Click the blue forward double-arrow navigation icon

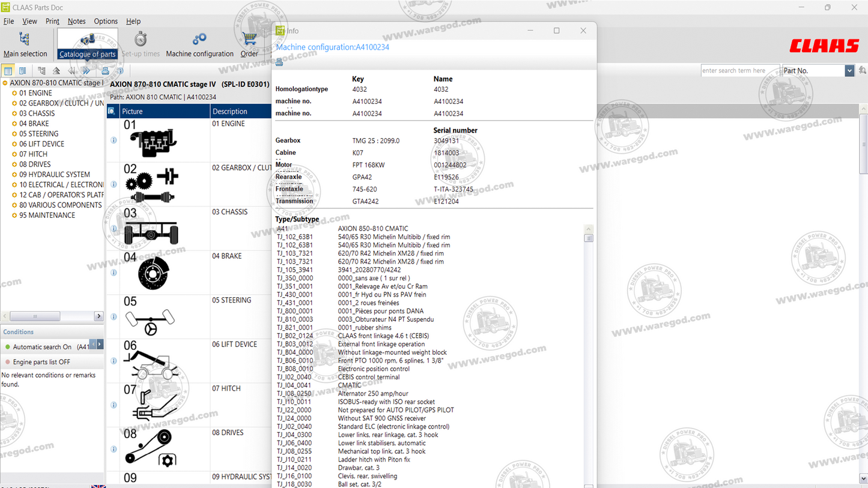[86, 71]
